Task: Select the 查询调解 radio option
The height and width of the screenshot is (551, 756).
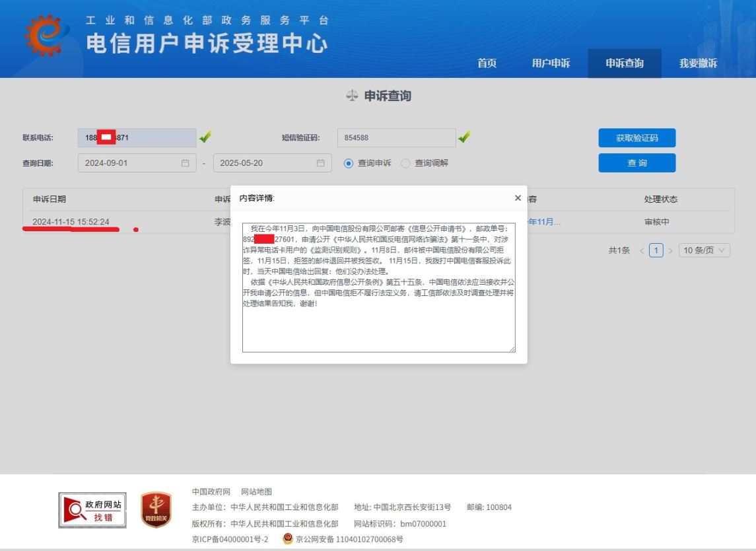Action: coord(405,164)
